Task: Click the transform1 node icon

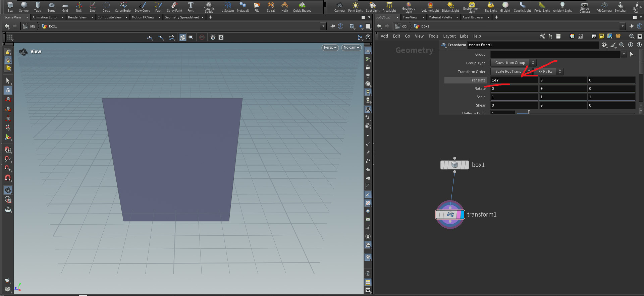Action: (450, 215)
